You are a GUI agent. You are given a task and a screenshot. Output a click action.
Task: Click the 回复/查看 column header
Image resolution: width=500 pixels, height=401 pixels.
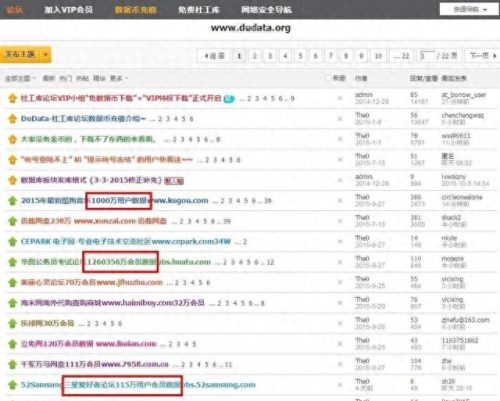click(423, 78)
